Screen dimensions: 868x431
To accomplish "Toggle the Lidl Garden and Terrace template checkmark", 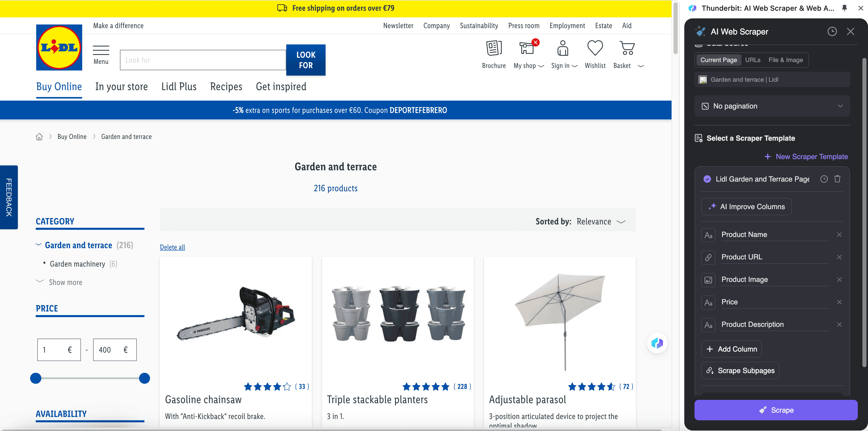I will [707, 179].
